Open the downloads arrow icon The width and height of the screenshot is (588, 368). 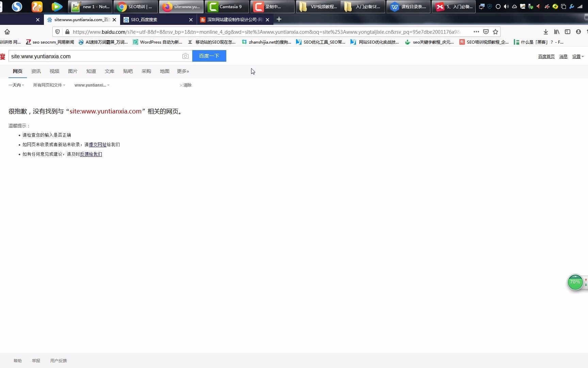pyautogui.click(x=546, y=32)
